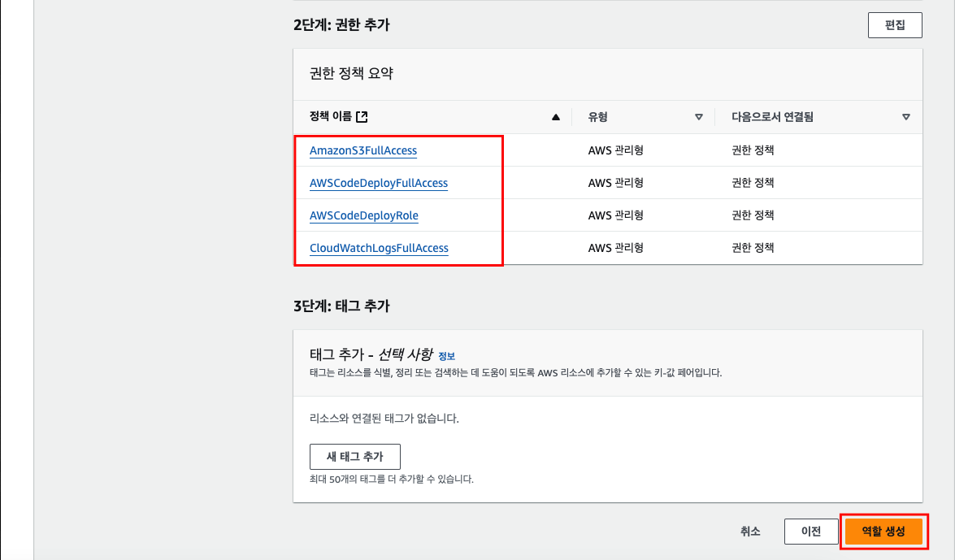Click the 편집 button for step 2
The height and width of the screenshot is (560, 955).
(x=895, y=25)
